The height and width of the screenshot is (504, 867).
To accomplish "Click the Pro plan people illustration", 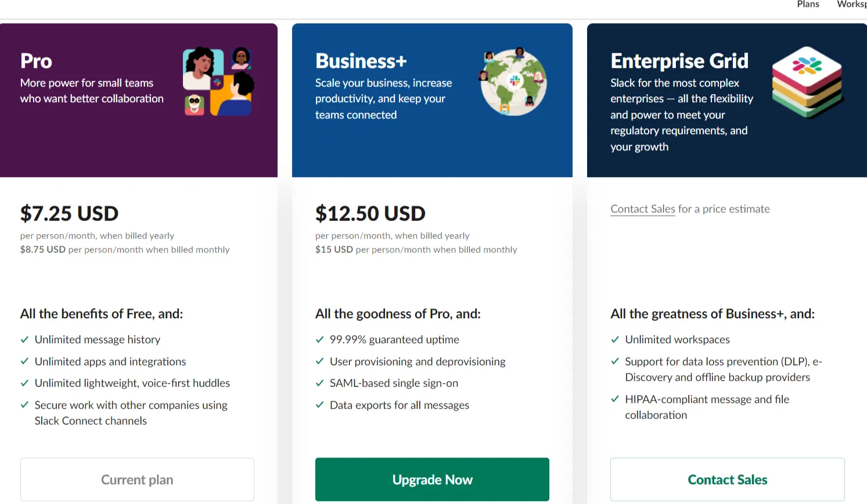I will (219, 80).
